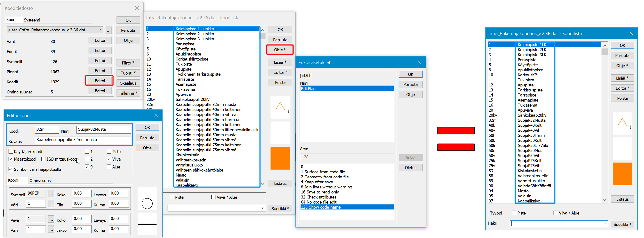Click the orange color swatch in left Koodilista

[x=280, y=158]
